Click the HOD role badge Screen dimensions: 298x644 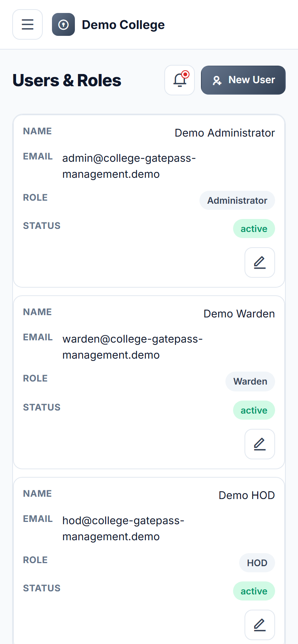(257, 563)
